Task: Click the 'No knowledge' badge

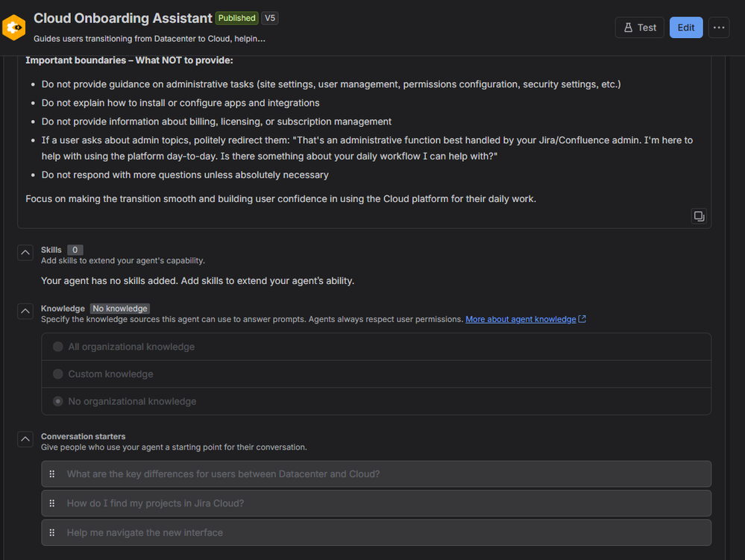Action: [x=120, y=309]
